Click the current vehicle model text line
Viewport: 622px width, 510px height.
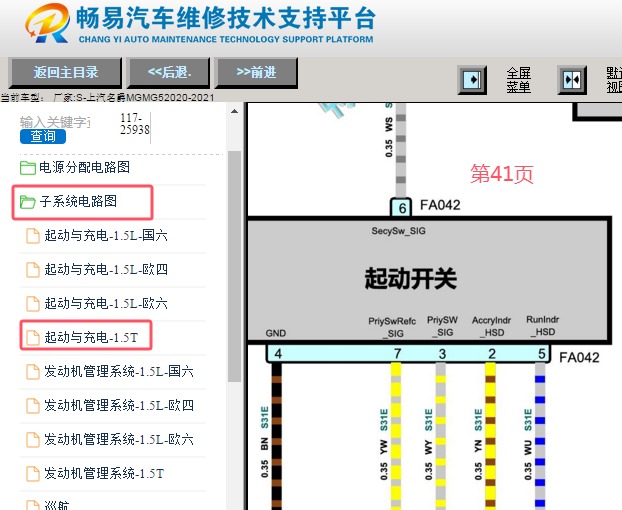(x=108, y=98)
